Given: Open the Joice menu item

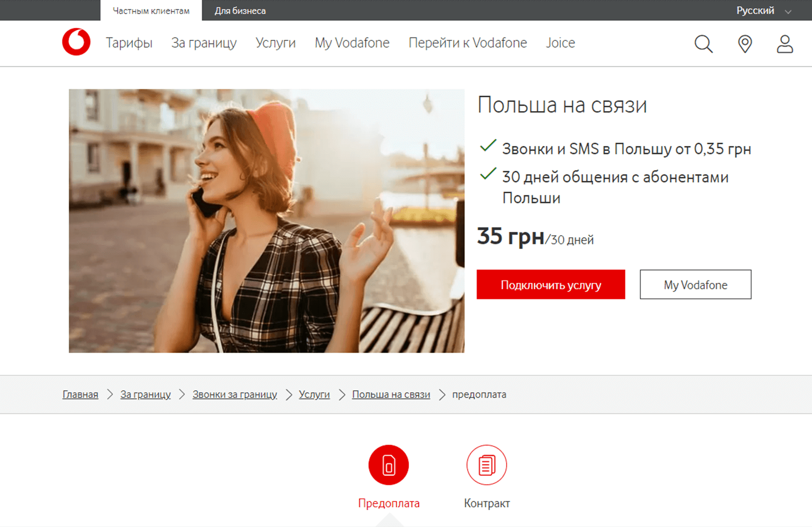Looking at the screenshot, I should coord(560,43).
